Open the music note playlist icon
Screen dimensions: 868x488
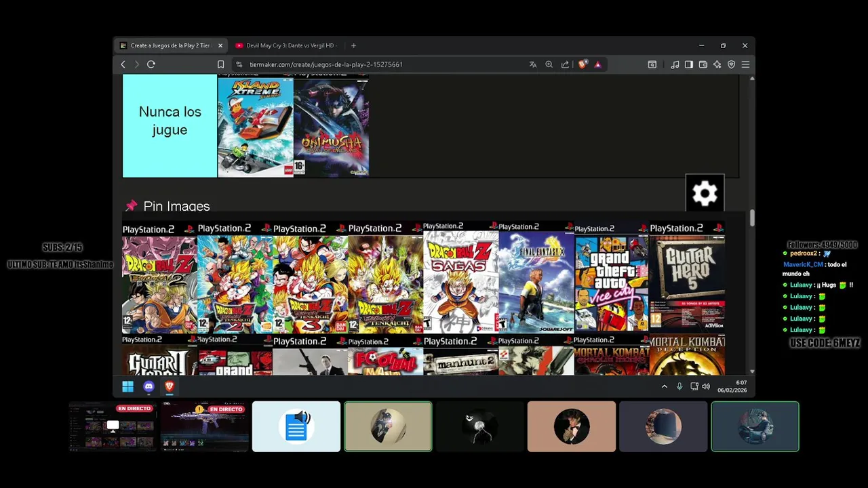coord(675,64)
